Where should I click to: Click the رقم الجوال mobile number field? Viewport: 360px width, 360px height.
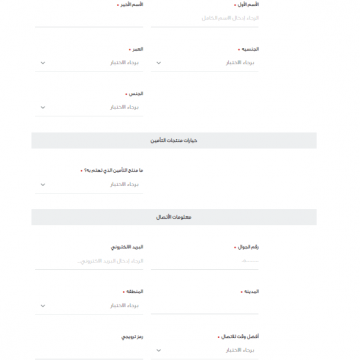point(205,261)
